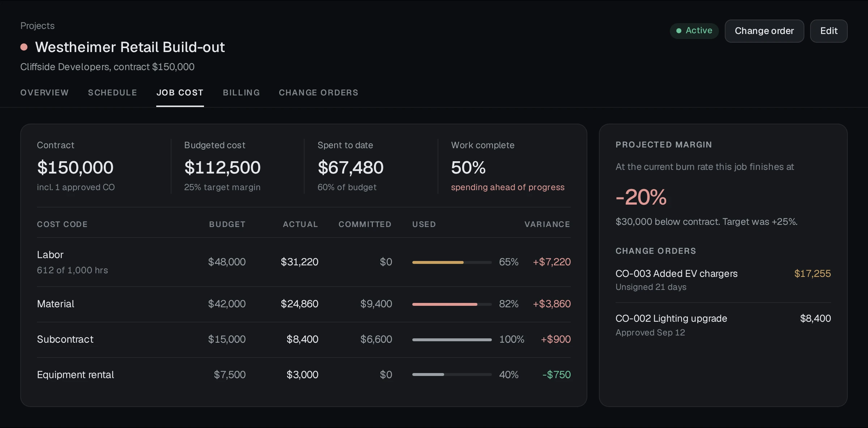Image resolution: width=868 pixels, height=428 pixels.
Task: Click the Committed column header
Action: point(365,224)
